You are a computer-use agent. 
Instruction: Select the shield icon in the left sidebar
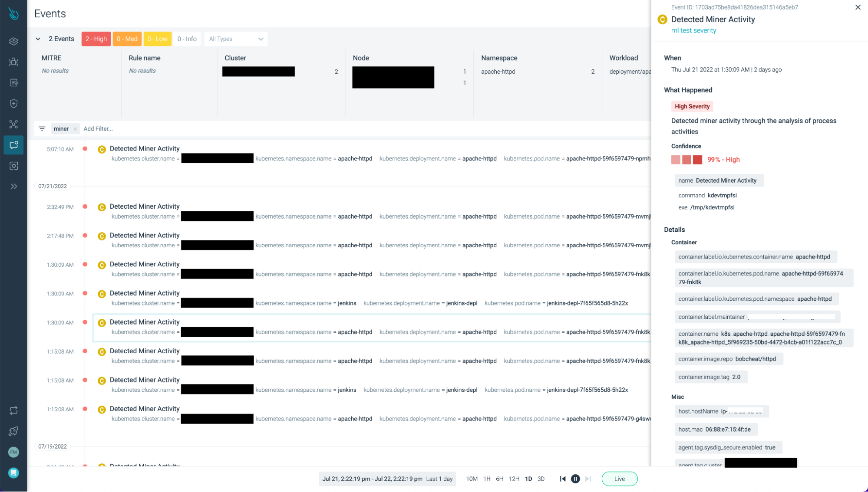(x=13, y=103)
